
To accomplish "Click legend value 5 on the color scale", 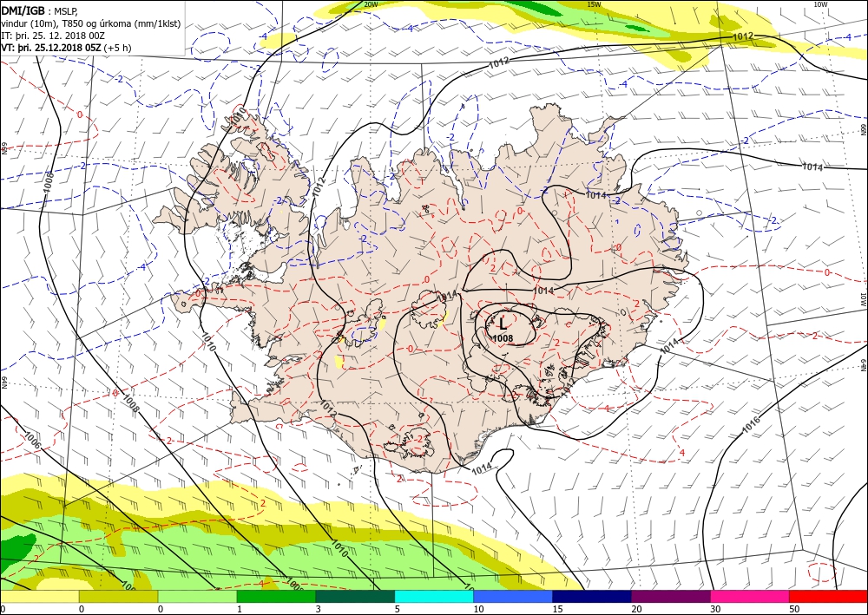I will (x=398, y=609).
